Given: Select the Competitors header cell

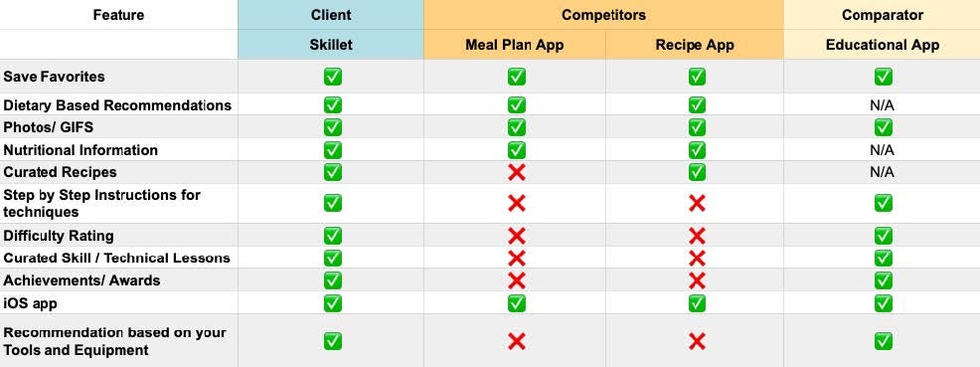Looking at the screenshot, I should coord(603,14).
